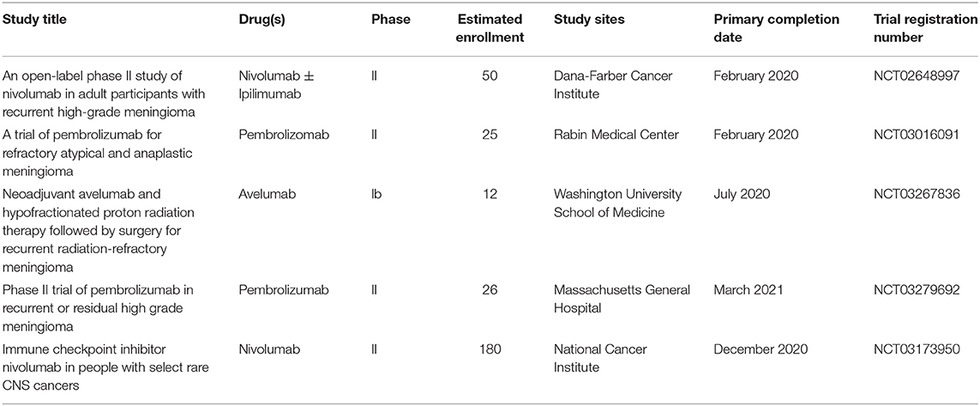Select trial number NCT03173950
Screen dimensions: 980x406
click(x=916, y=348)
